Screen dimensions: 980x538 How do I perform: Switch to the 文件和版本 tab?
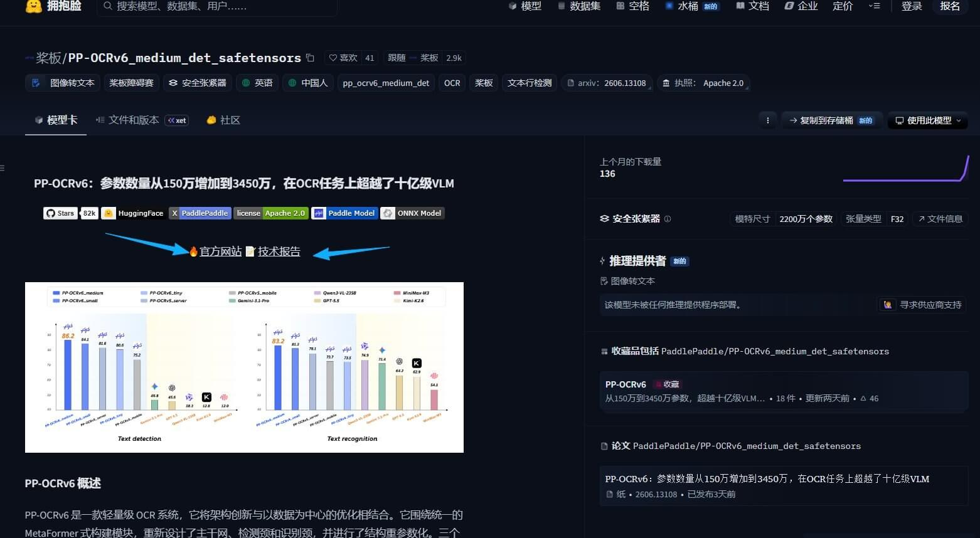142,120
